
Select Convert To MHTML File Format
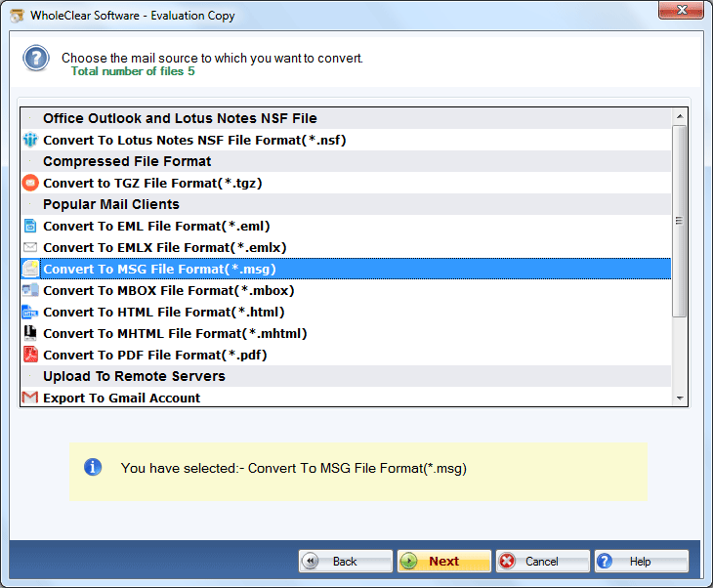pos(346,333)
